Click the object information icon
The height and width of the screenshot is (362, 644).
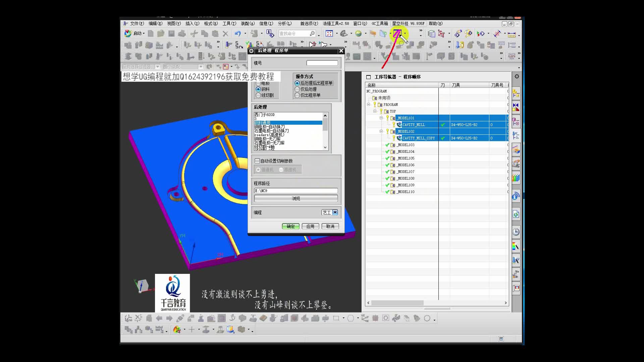(270, 33)
